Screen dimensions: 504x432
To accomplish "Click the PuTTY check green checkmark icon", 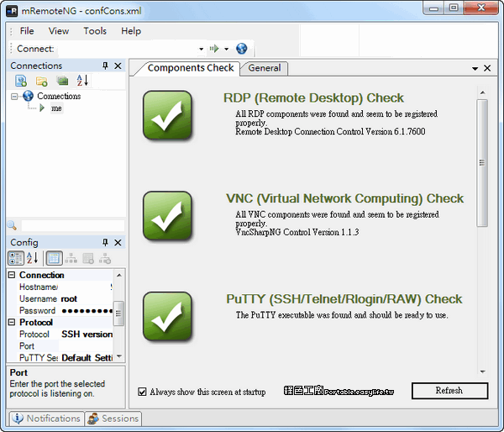I will click(167, 317).
